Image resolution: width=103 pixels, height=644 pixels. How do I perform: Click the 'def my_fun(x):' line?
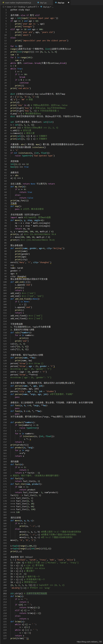click(x=18, y=186)
